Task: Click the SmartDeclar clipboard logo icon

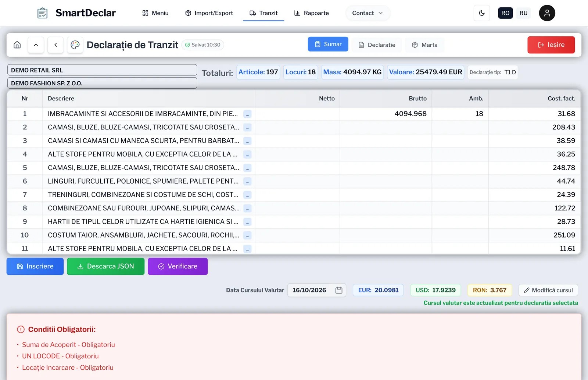Action: coord(43,13)
